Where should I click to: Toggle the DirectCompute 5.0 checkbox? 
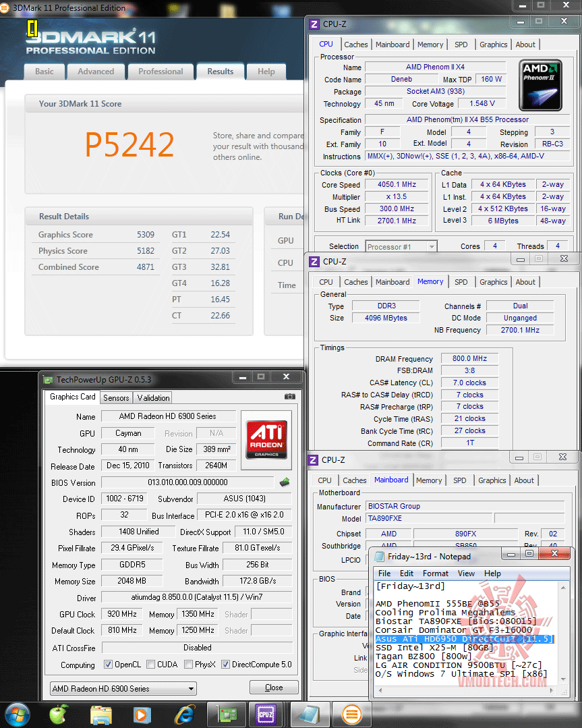225,665
